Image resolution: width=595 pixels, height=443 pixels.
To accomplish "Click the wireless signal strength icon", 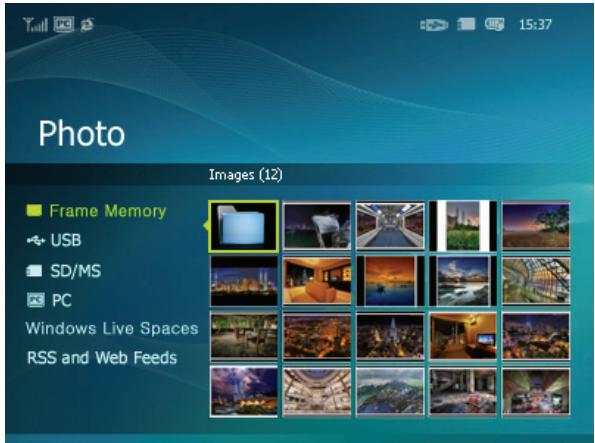I will click(35, 25).
